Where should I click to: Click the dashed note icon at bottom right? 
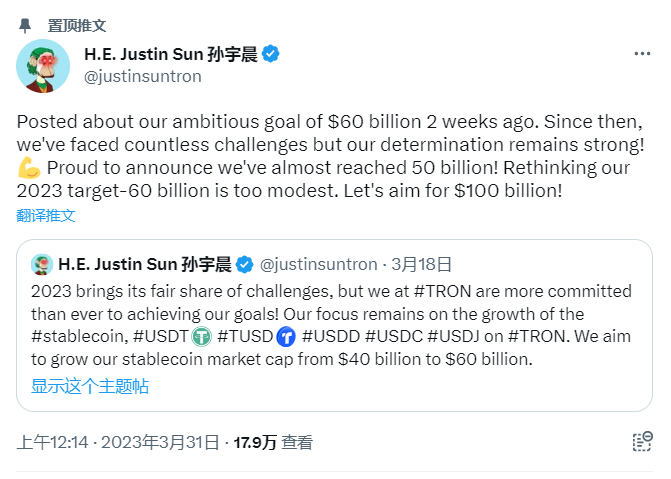click(642, 441)
